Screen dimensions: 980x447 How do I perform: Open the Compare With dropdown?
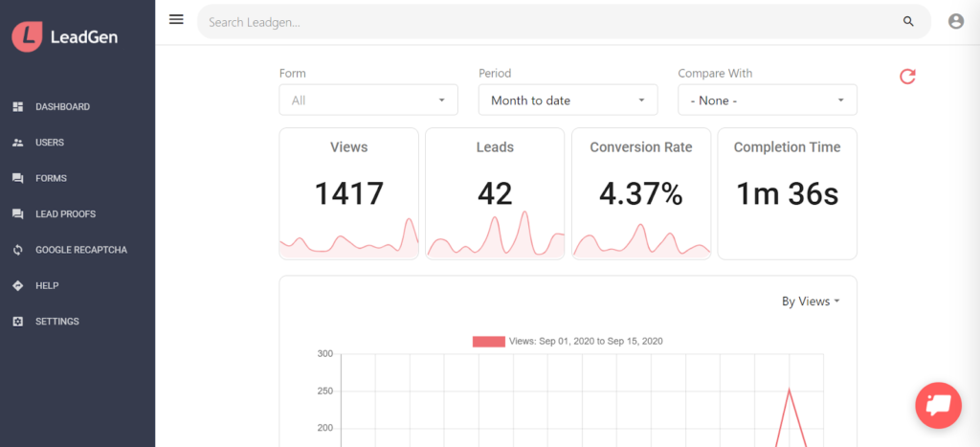point(768,101)
